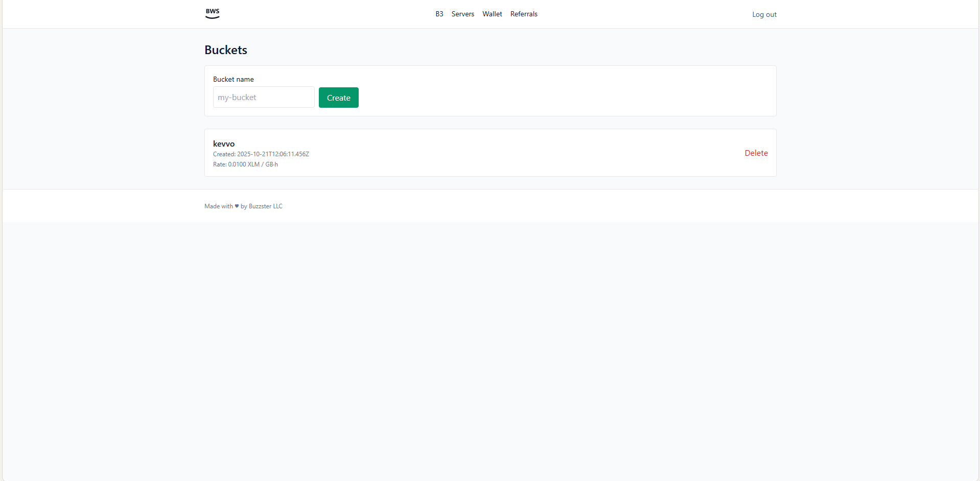980x481 pixels.
Task: Click the kevvo creation timestamp text
Action: click(261, 154)
